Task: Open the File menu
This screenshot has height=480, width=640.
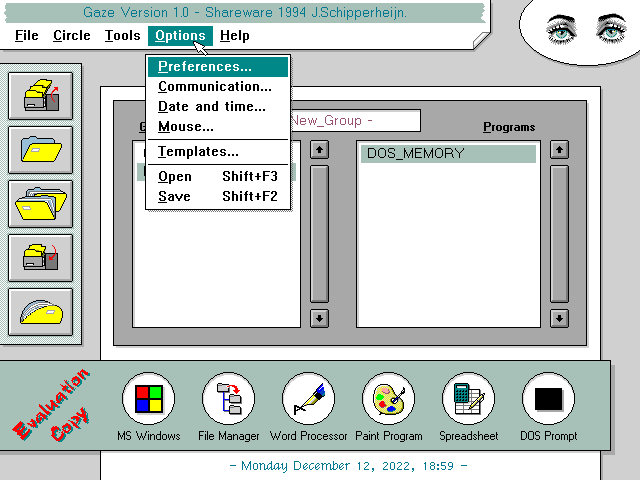Action: point(27,36)
